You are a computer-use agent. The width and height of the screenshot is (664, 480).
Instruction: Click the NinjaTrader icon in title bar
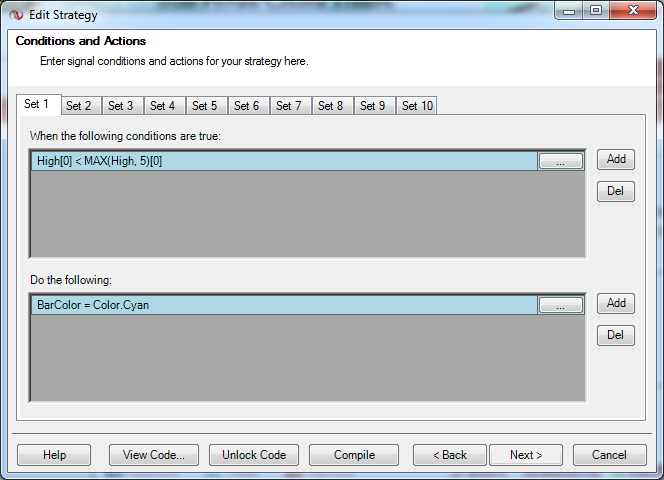pos(16,15)
